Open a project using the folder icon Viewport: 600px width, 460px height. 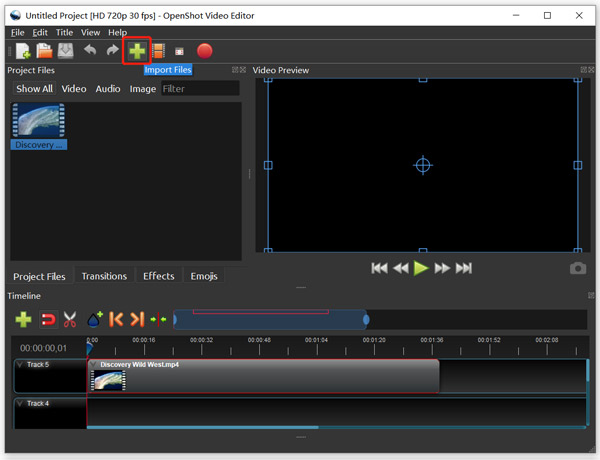(44, 51)
